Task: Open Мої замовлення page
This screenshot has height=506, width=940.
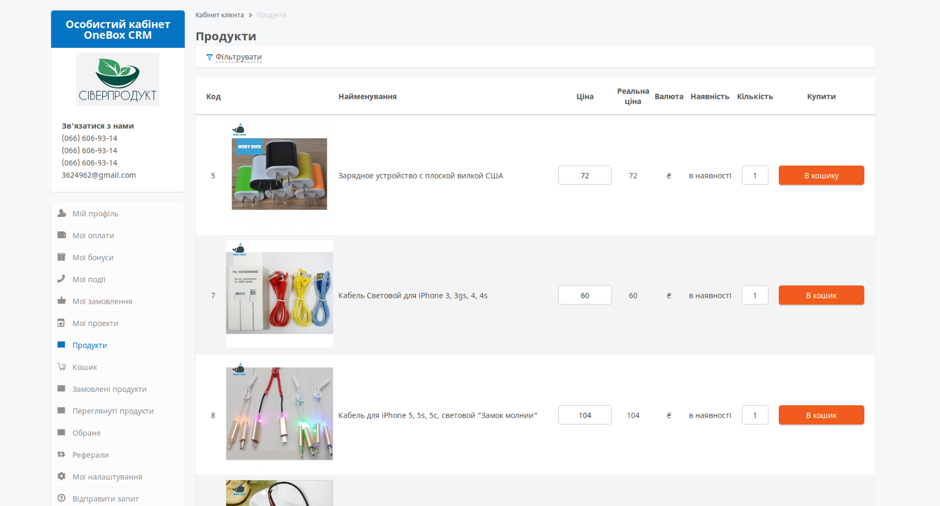Action: pos(102,301)
